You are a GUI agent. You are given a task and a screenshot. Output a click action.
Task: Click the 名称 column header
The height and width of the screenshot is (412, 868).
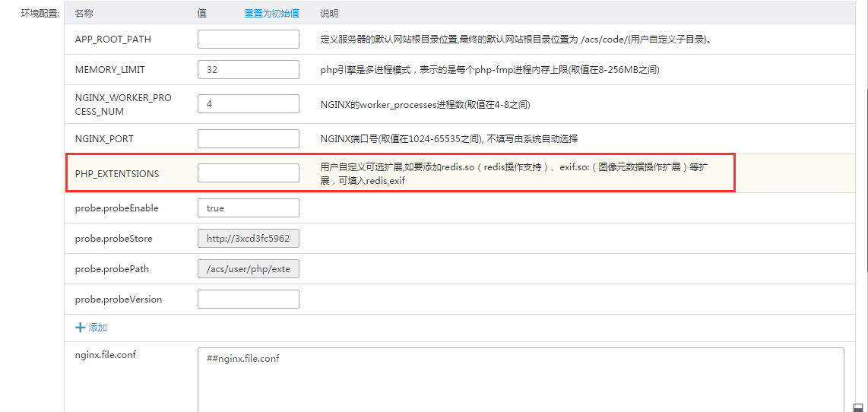click(x=84, y=13)
